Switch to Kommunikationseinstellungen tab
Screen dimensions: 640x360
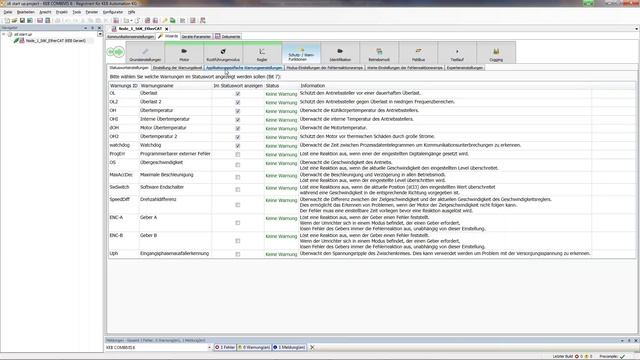pos(131,37)
